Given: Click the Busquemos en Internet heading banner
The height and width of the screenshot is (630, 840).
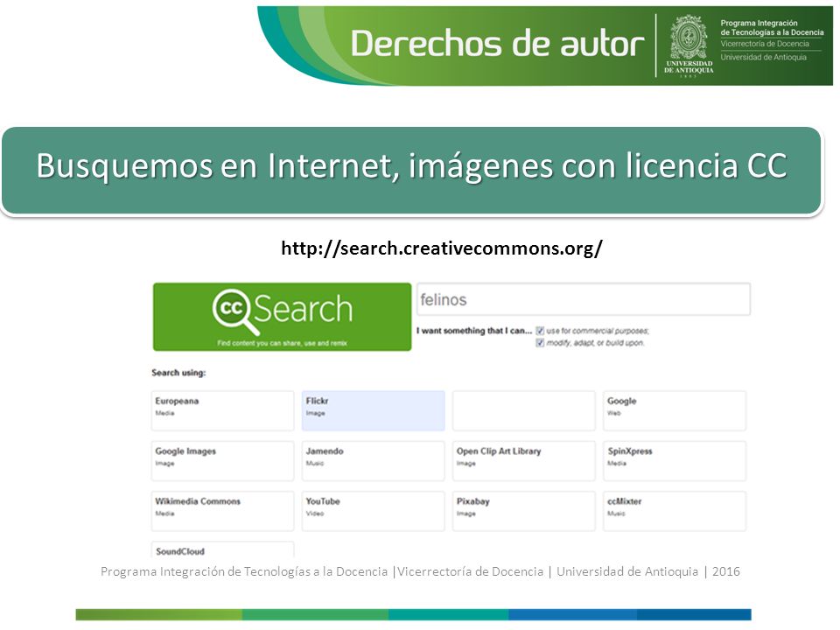Looking at the screenshot, I should 411,171.
